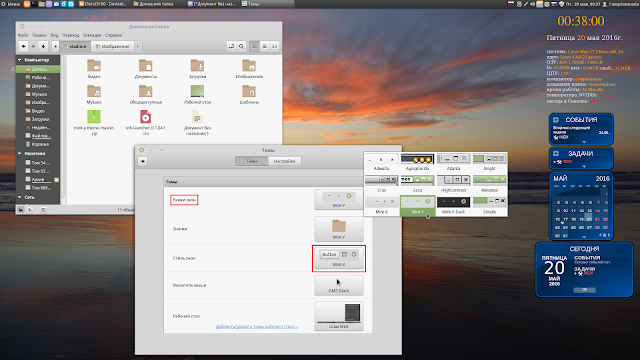Image resolution: width=640 pixels, height=360 pixels.
Task: Select the HighContrast window border theme
Action: click(x=453, y=184)
